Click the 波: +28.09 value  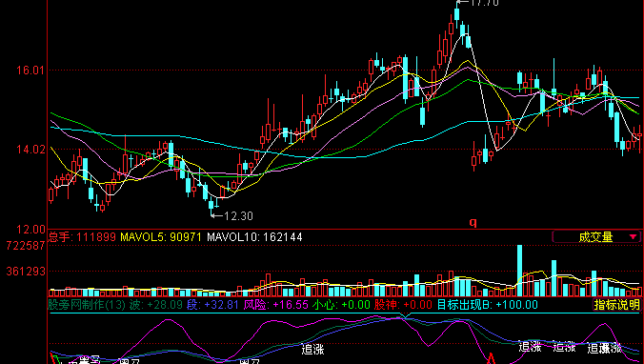pyautogui.click(x=155, y=304)
